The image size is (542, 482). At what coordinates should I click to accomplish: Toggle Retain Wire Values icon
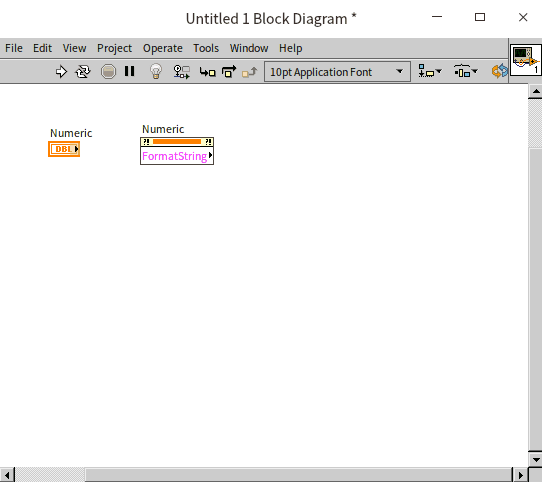(181, 72)
